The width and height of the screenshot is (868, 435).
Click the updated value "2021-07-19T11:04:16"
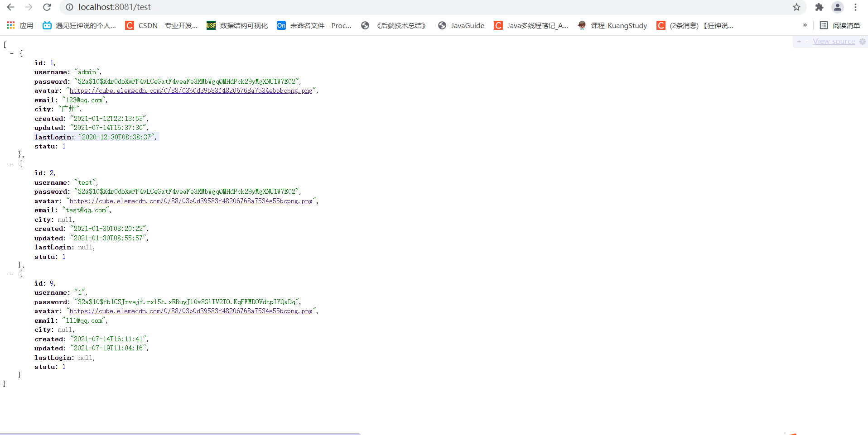coord(108,348)
